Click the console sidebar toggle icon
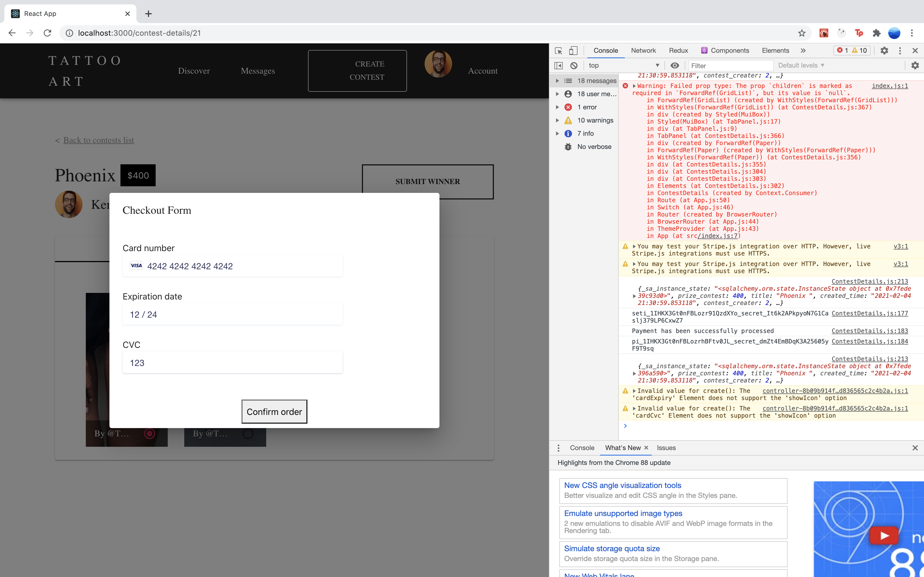Screen dimensions: 924x577 tap(558, 66)
